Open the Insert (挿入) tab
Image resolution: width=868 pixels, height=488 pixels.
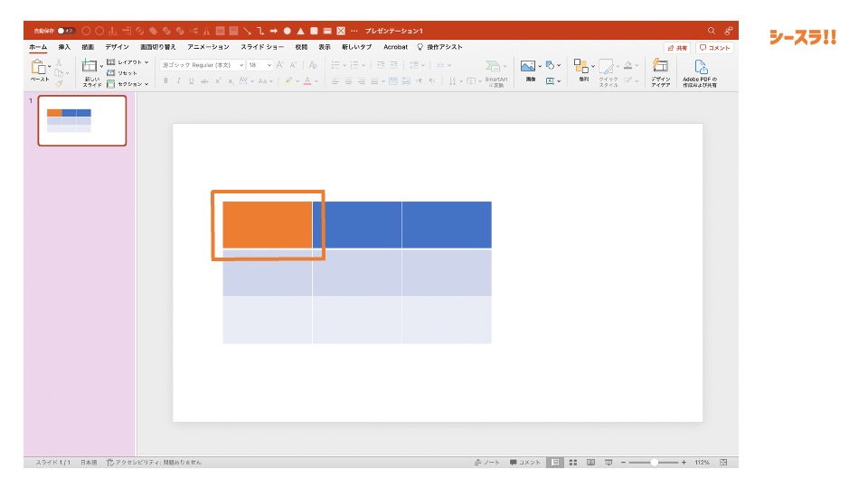click(64, 47)
